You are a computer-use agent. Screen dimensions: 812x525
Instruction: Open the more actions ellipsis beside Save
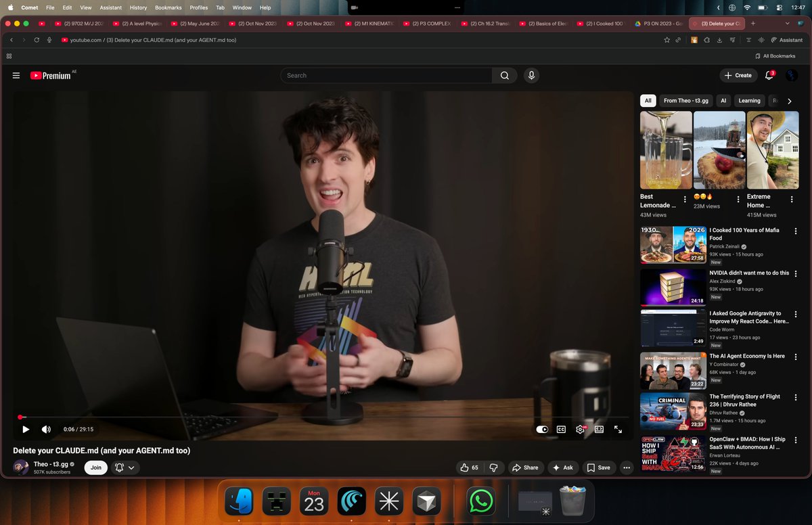tap(627, 467)
